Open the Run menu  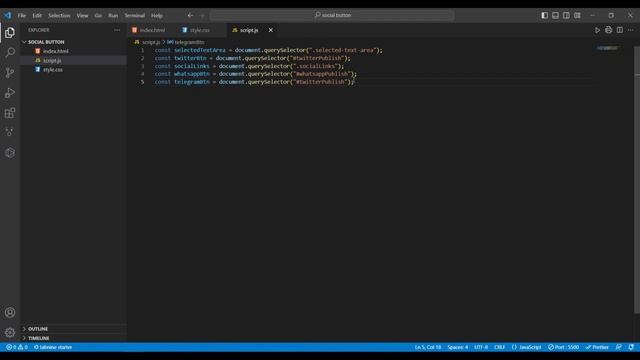tap(113, 16)
